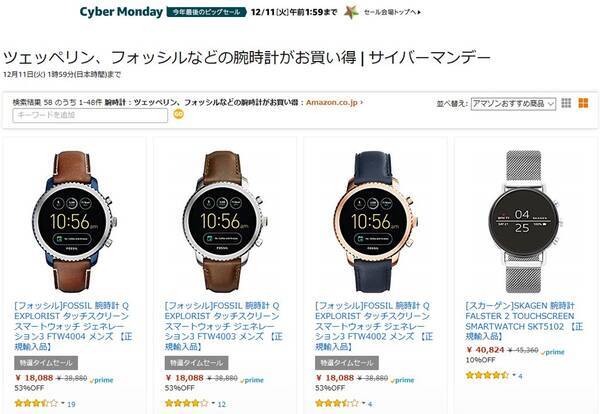Click the キーワードを追加 keyword field
The image size is (600, 414).
point(90,115)
